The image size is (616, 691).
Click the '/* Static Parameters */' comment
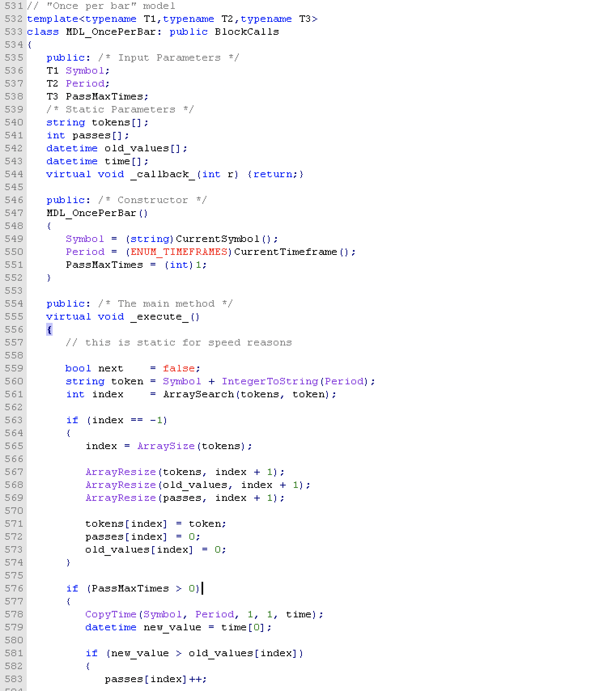click(120, 110)
